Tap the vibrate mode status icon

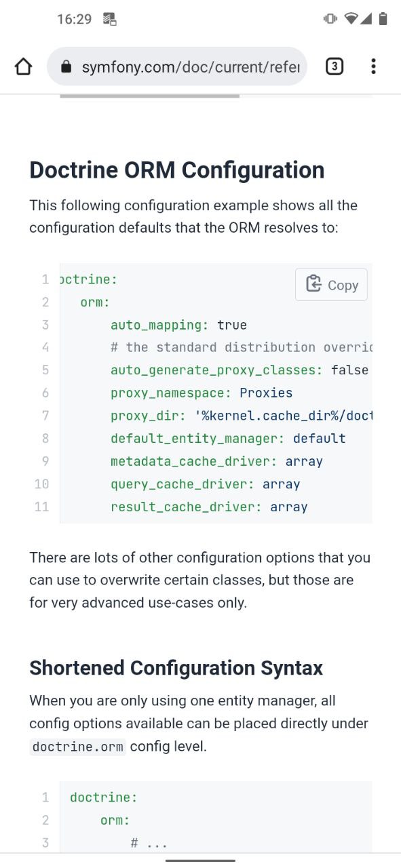[330, 19]
